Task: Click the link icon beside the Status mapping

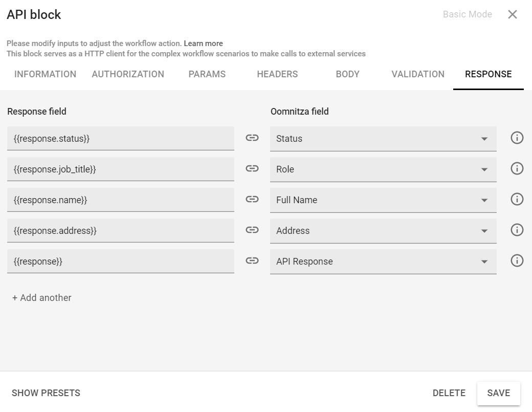Action: coord(252,138)
